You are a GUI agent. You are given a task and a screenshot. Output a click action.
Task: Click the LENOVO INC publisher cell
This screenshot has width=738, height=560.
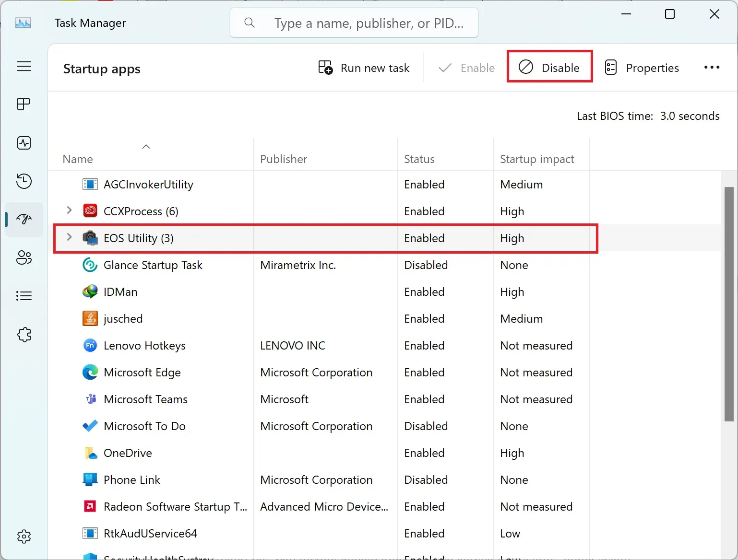(x=293, y=345)
